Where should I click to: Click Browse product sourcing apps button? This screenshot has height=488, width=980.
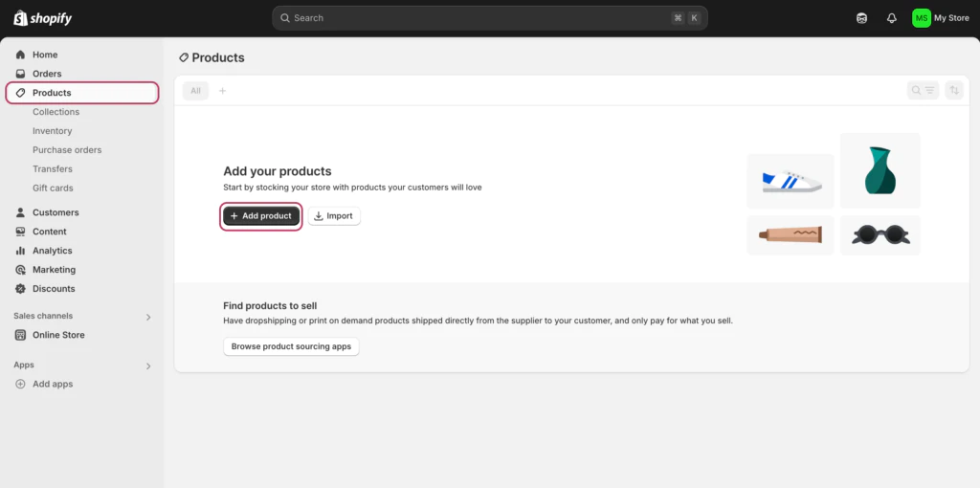(x=291, y=346)
